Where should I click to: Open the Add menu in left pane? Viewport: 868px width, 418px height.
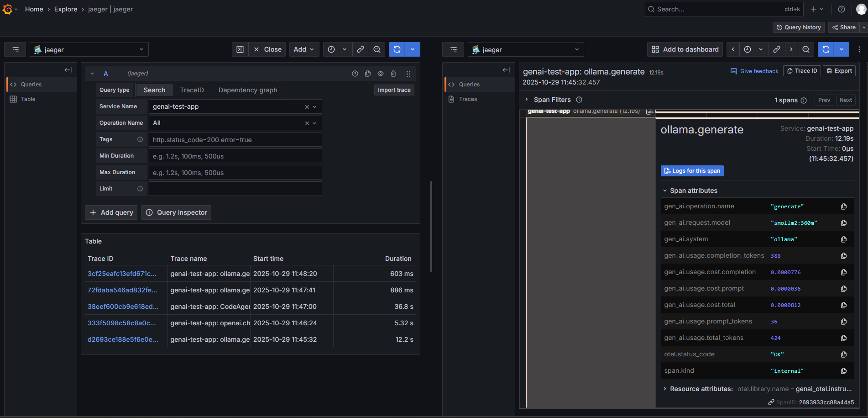[303, 49]
